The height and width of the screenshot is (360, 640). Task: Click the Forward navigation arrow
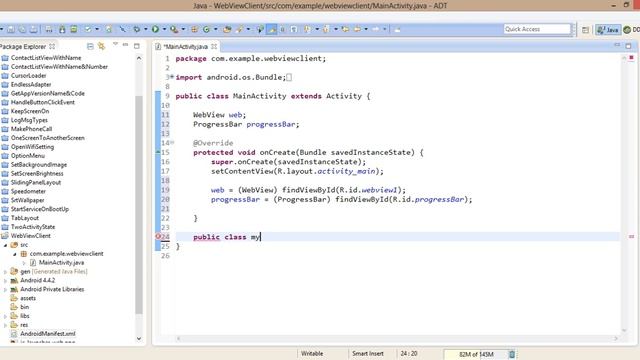(x=376, y=29)
